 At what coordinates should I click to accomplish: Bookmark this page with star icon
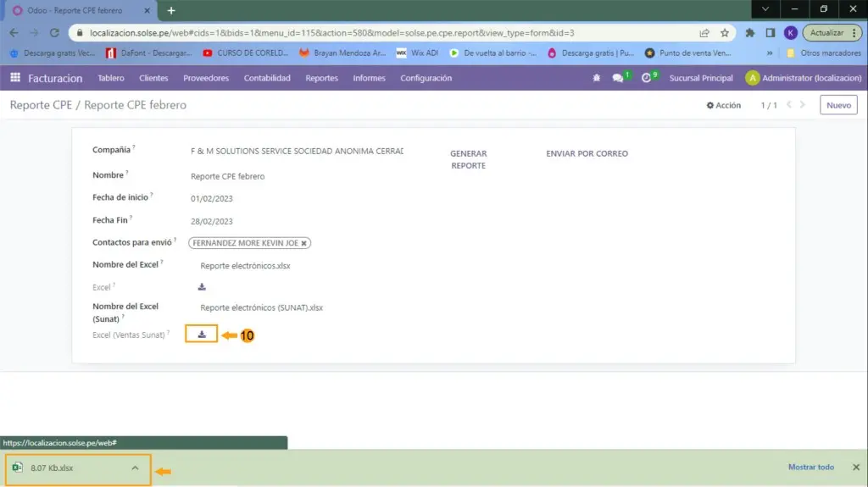(x=725, y=33)
